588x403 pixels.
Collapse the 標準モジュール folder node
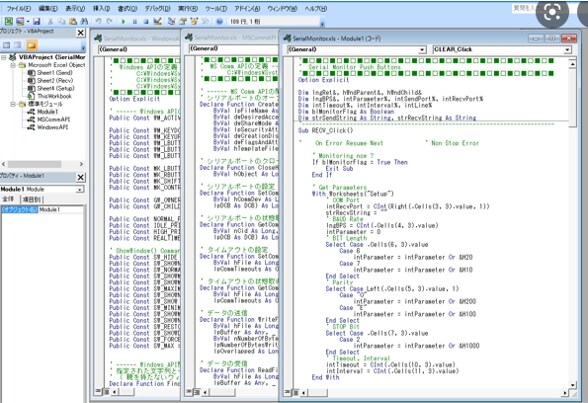point(13,104)
